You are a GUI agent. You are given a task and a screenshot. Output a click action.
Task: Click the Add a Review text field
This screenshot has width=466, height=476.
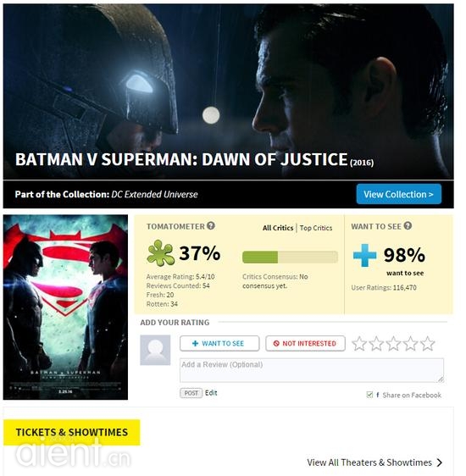coord(312,370)
